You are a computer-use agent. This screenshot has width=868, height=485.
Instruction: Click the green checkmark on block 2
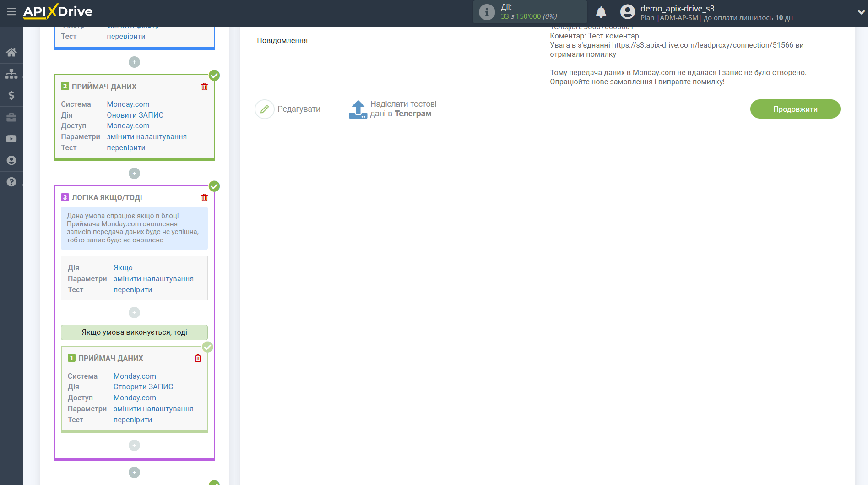click(x=214, y=75)
